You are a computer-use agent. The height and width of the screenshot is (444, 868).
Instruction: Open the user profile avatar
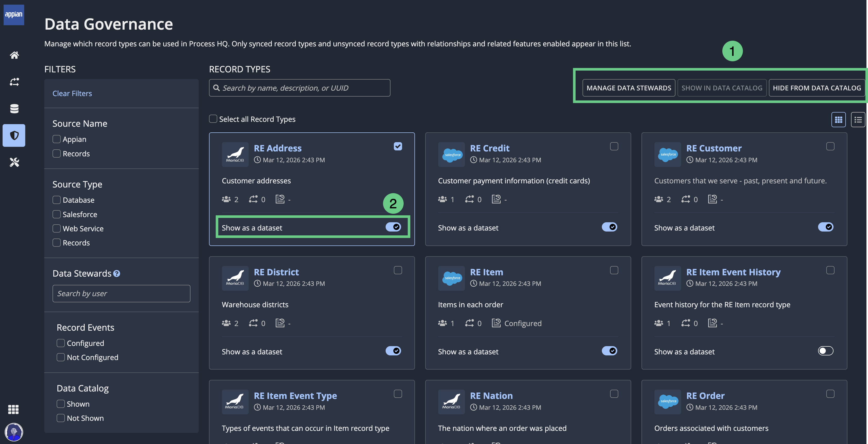[x=14, y=432]
